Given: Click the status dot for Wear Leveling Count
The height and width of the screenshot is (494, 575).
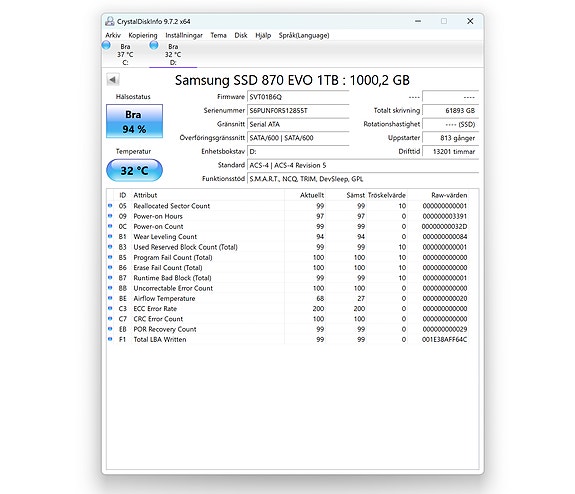Looking at the screenshot, I should (110, 236).
